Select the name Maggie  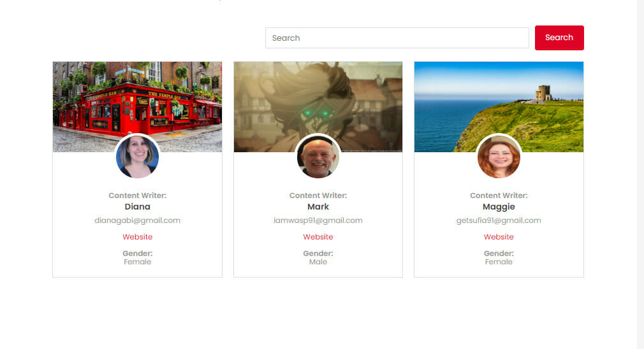tap(499, 207)
